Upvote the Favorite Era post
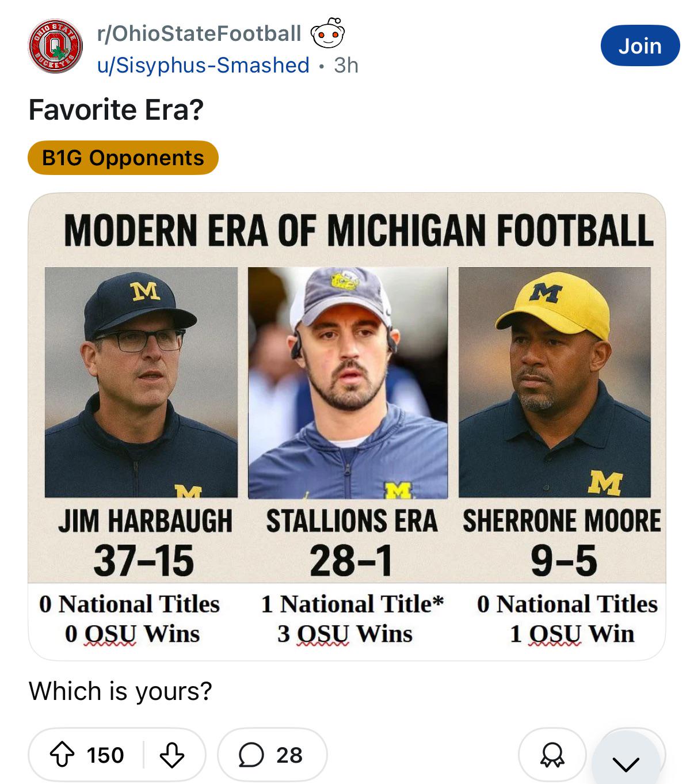Image resolution: width=694 pixels, height=784 pixels. coord(62,755)
